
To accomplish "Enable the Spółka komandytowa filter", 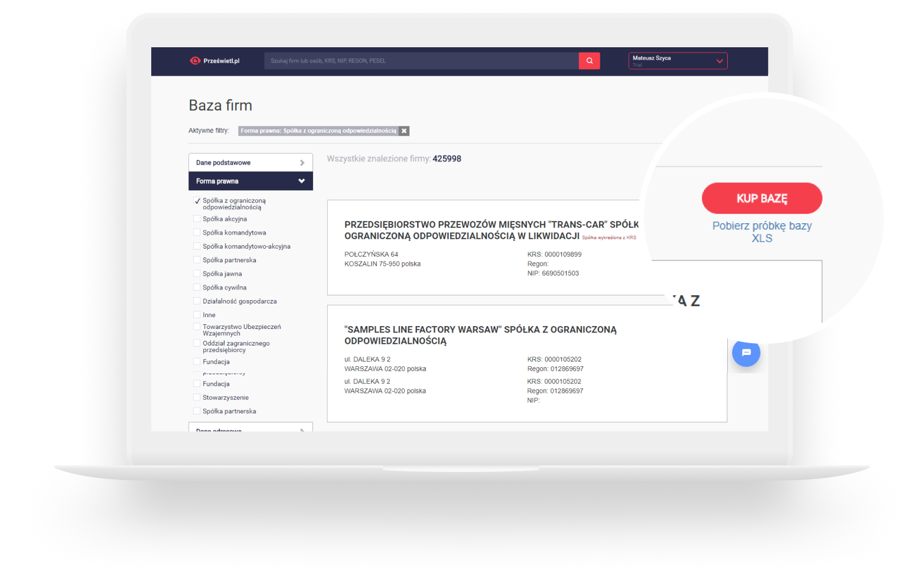I will (x=197, y=233).
